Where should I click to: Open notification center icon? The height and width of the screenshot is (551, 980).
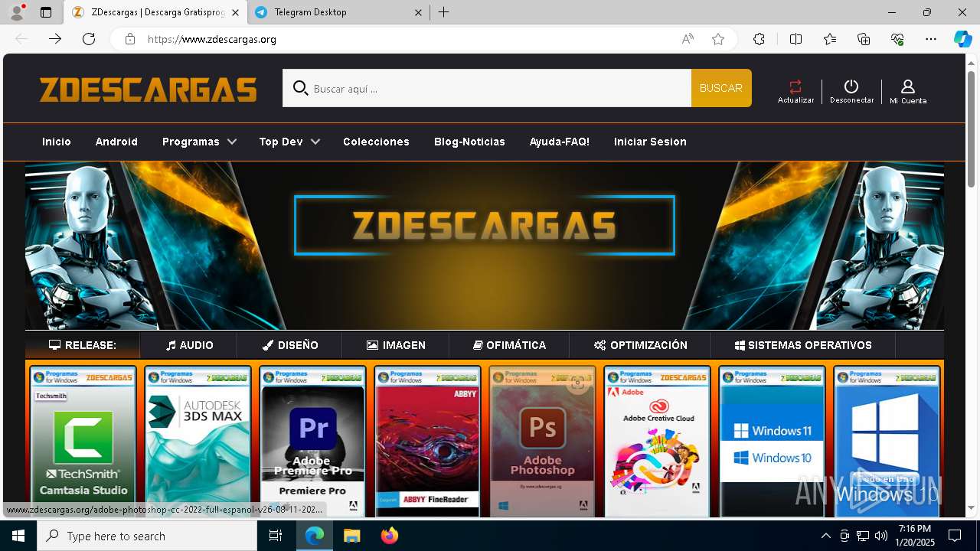[955, 536]
